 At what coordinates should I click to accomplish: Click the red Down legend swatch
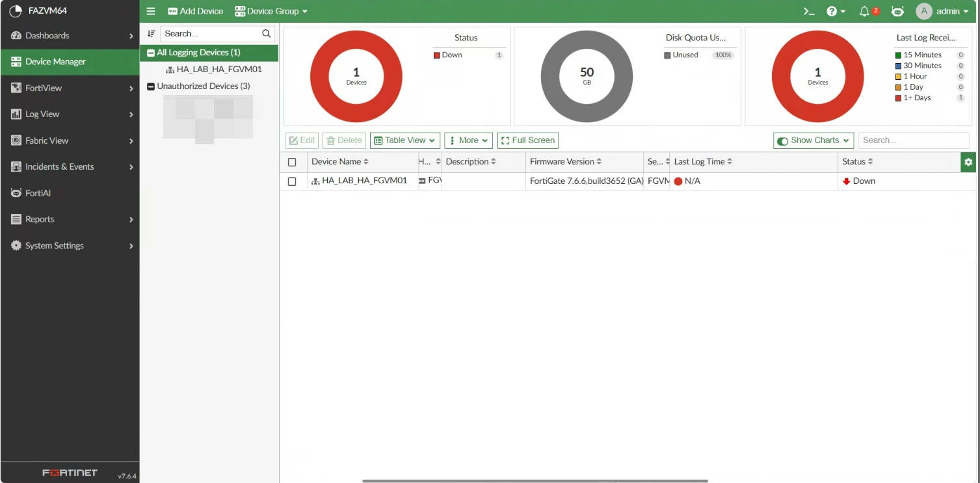tap(437, 55)
